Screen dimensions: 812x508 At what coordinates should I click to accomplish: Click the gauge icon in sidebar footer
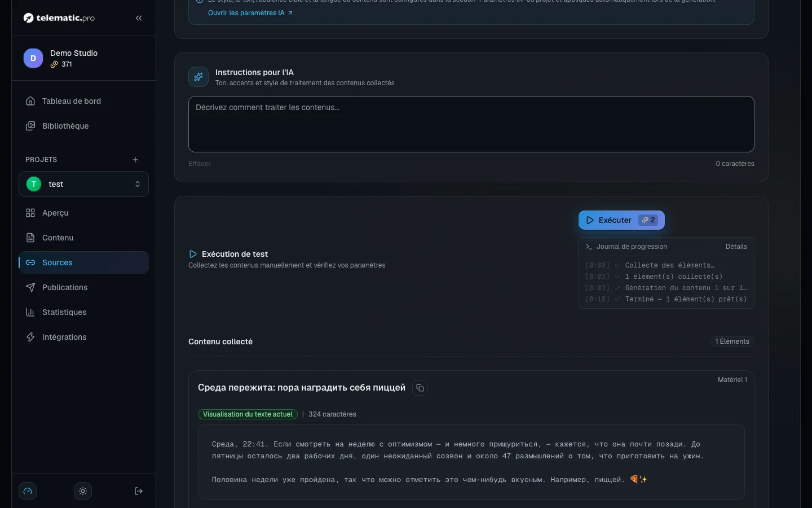coord(28,491)
